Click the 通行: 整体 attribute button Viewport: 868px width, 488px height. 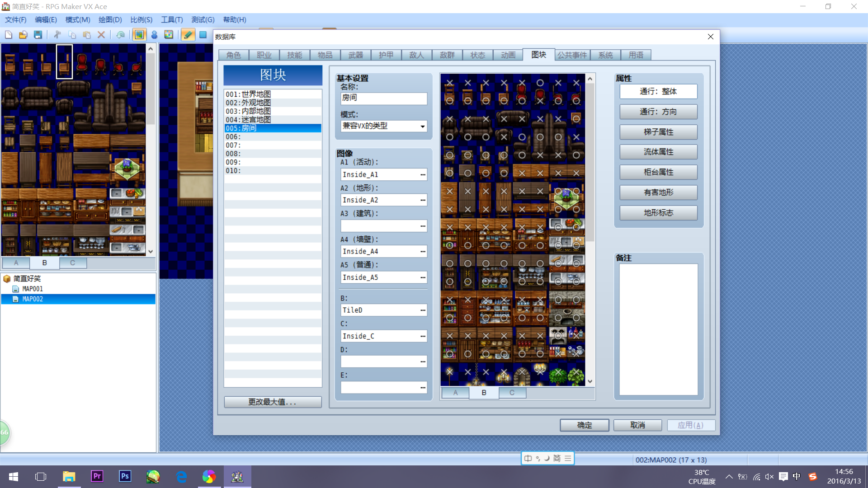[658, 92]
